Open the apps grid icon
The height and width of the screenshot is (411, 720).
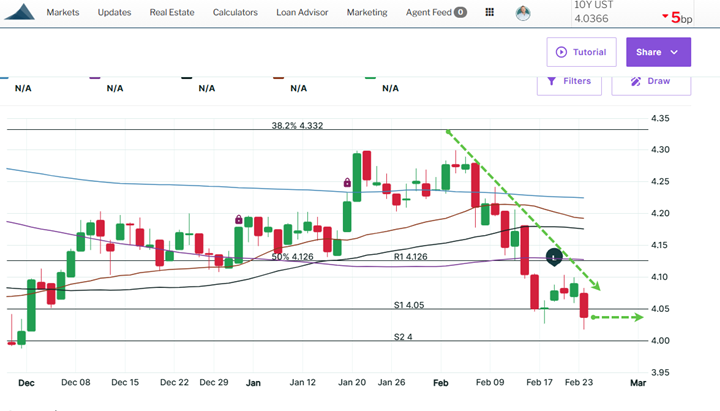click(x=488, y=13)
